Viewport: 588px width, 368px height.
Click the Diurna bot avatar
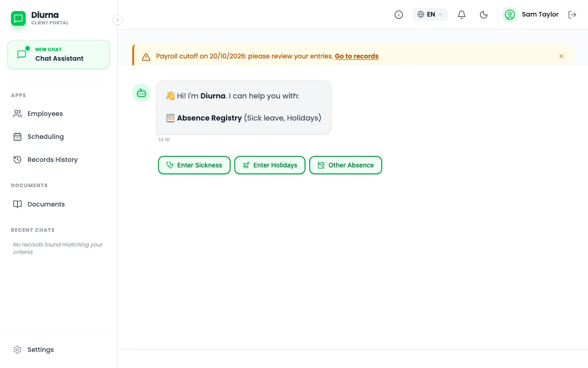pos(141,93)
